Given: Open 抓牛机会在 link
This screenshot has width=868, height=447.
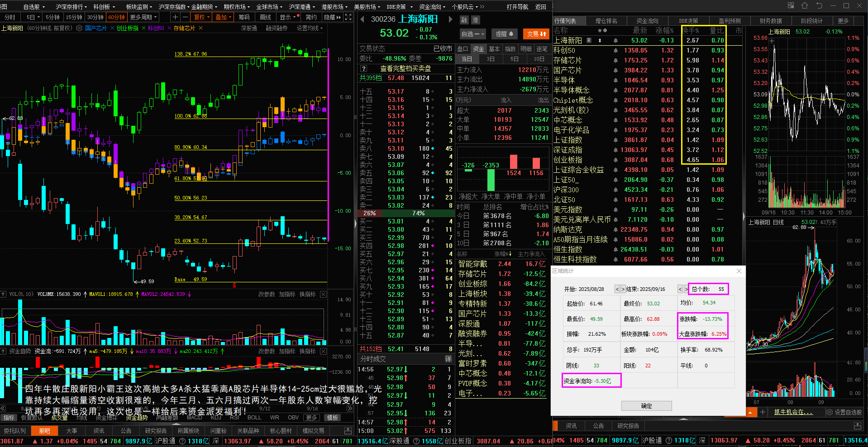Looking at the screenshot, I should point(793,412).
